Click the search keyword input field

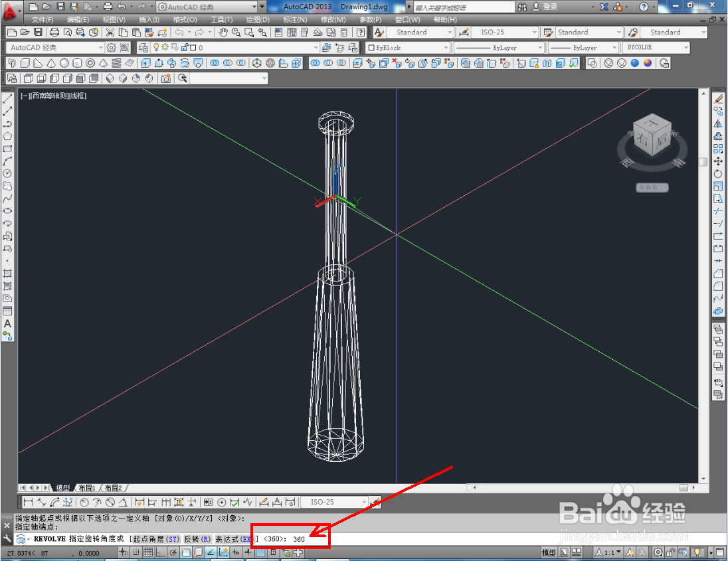464,7
